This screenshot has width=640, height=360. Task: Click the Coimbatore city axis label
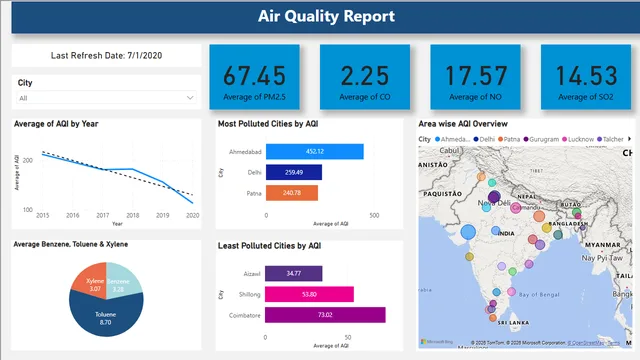[244, 316]
